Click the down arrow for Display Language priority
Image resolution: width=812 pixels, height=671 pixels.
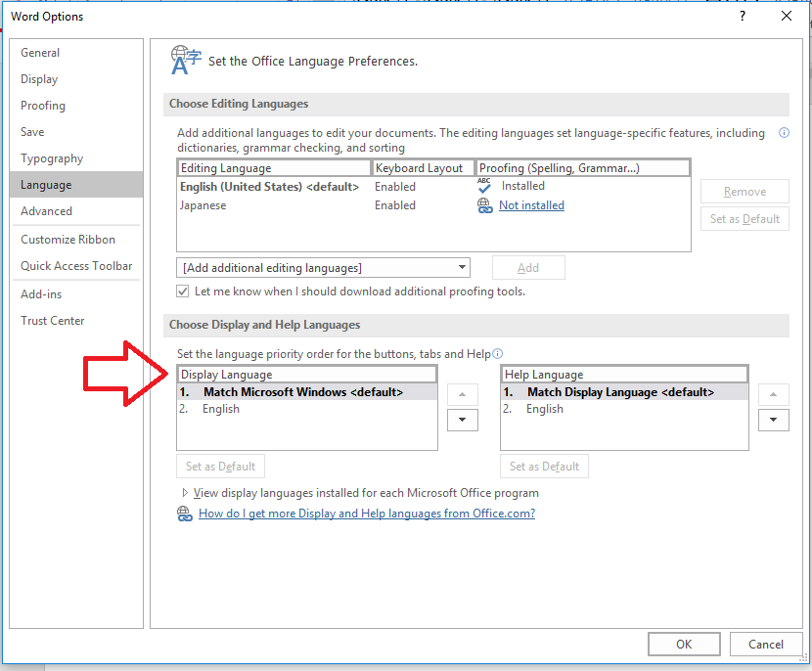pyautogui.click(x=462, y=420)
